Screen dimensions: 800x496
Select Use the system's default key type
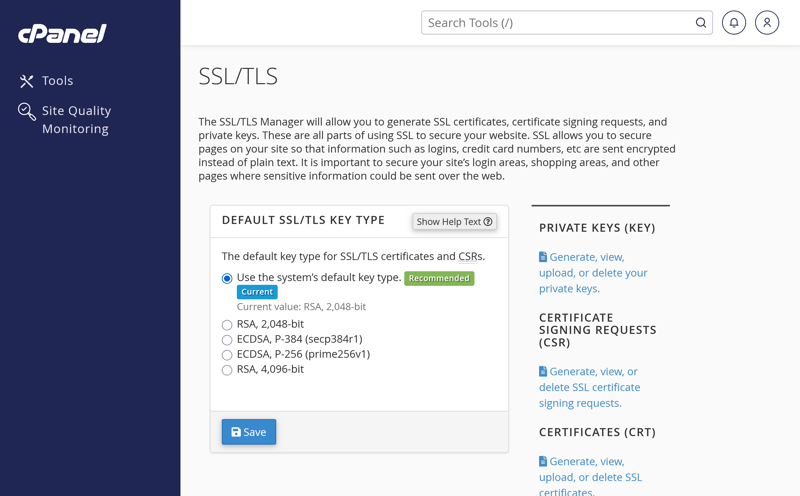pyautogui.click(x=227, y=278)
